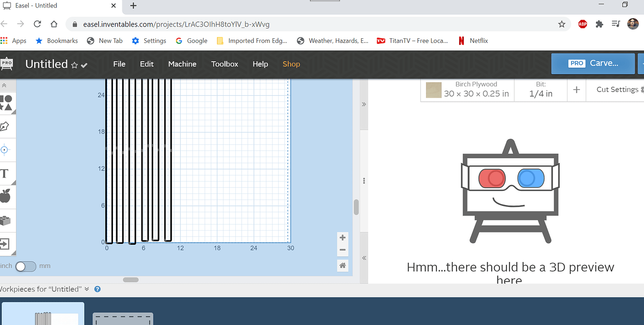644x325 pixels.
Task: Open the Machine menu
Action: [182, 64]
